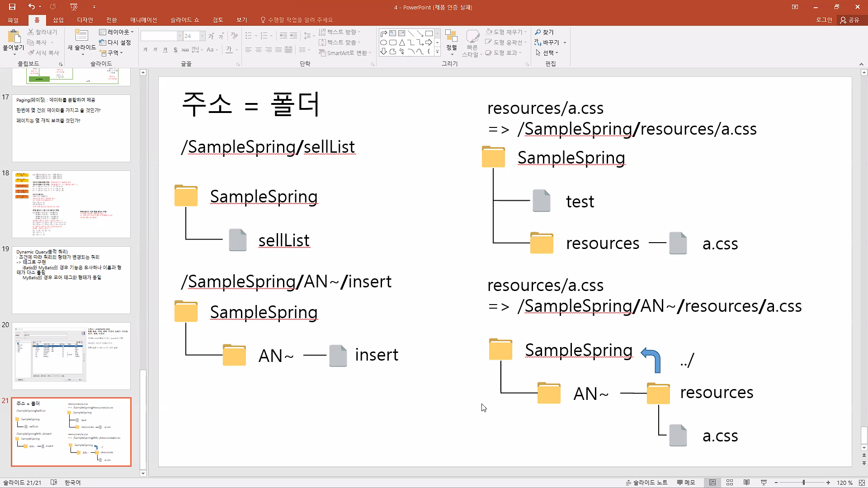The height and width of the screenshot is (488, 868).
Task: Switch to Slide Sorter view icon
Action: click(x=729, y=483)
